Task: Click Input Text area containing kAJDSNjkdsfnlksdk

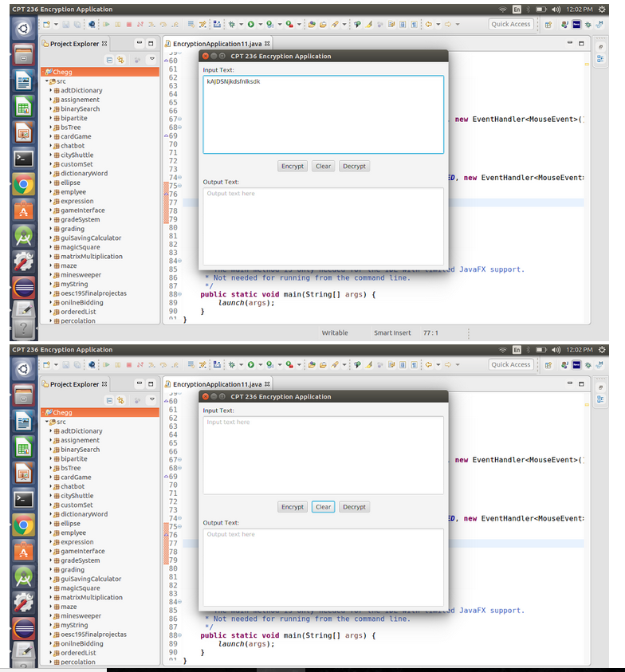Action: point(323,115)
